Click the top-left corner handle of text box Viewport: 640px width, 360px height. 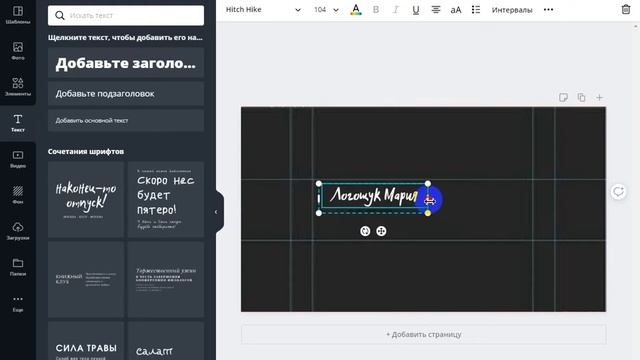[319, 184]
